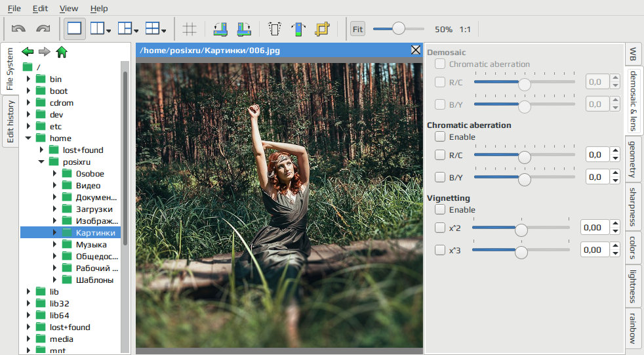
Task: Select the four-pane grid view icon
Action: [x=152, y=28]
